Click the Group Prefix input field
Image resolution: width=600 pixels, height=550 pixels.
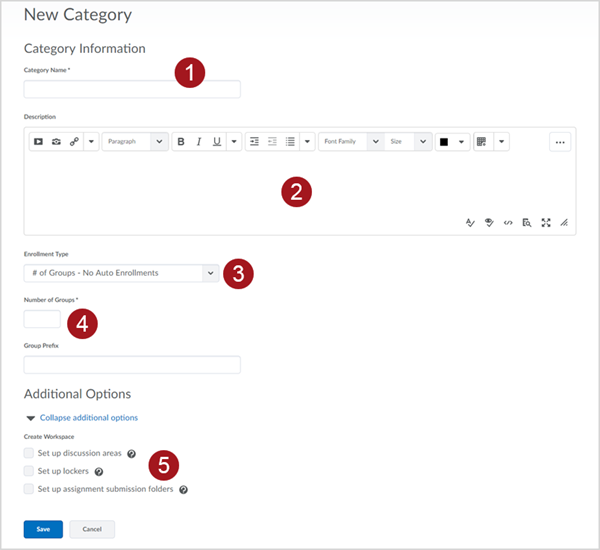(132, 365)
